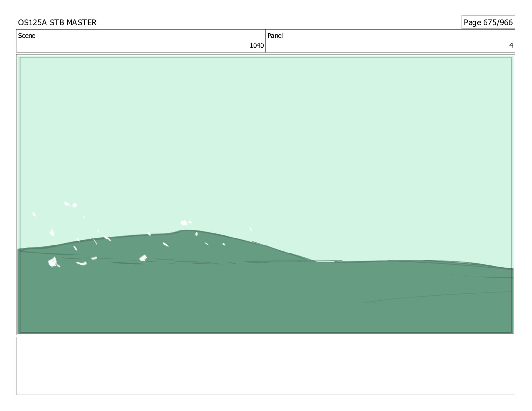Click the scene number '1040'
Image resolution: width=532 pixels, height=411 pixels.
[257, 45]
